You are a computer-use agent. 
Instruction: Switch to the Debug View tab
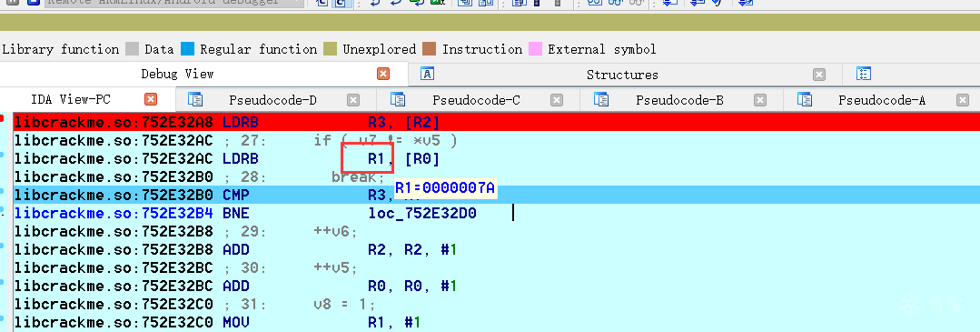pyautogui.click(x=177, y=74)
